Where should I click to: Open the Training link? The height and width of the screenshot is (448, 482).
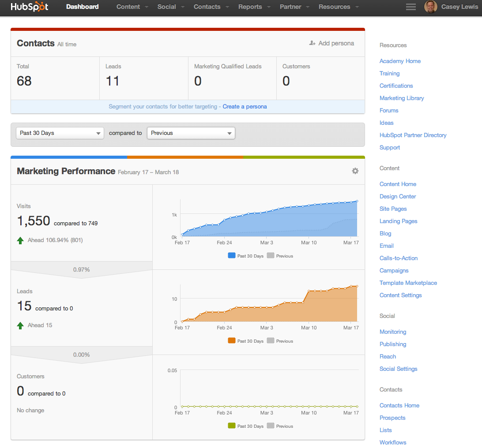coord(389,73)
